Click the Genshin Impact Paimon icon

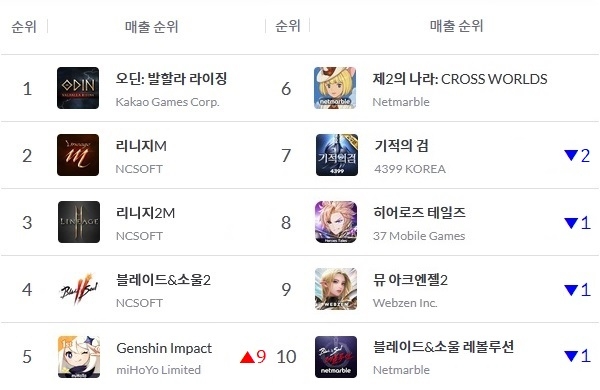pyautogui.click(x=79, y=357)
